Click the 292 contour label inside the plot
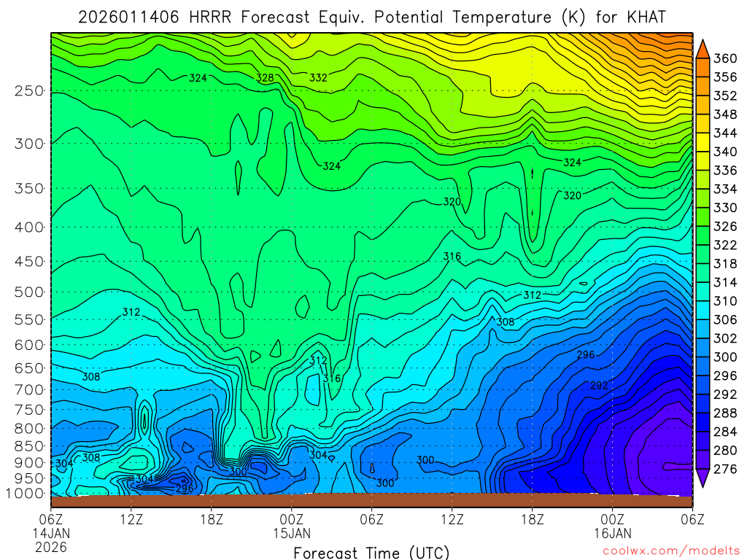 pyautogui.click(x=599, y=385)
